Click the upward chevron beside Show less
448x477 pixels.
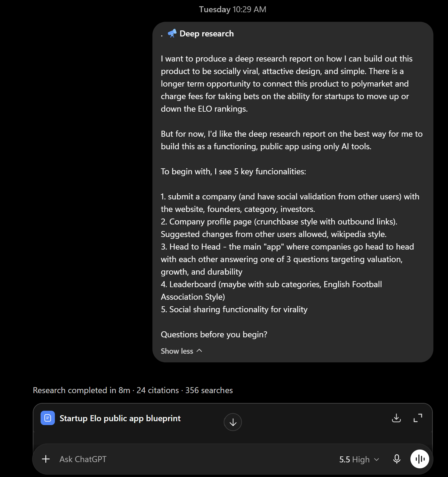click(199, 351)
